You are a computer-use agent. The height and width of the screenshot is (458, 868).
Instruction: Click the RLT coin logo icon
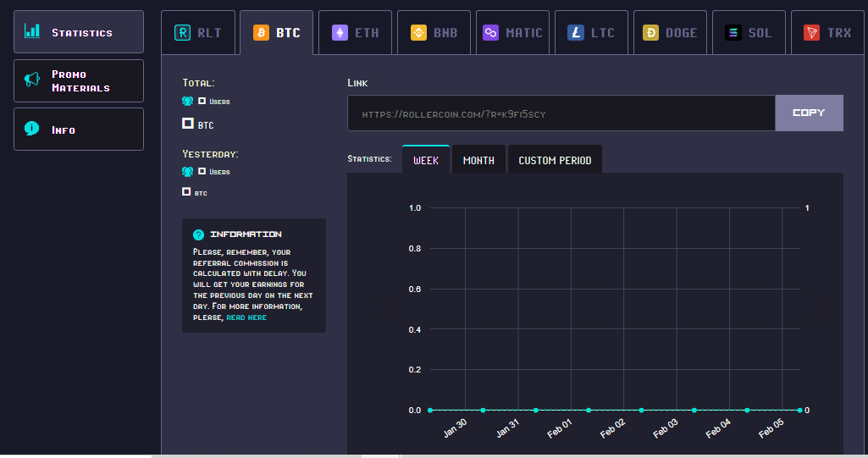[182, 33]
